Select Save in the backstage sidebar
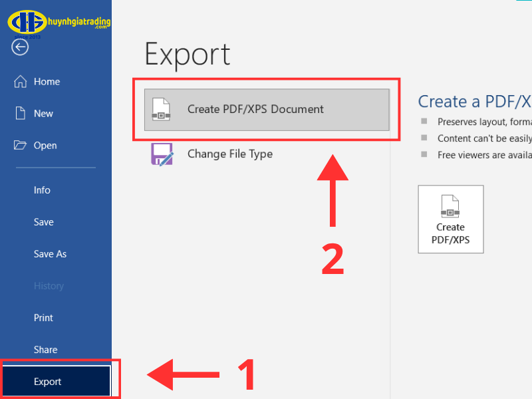 (44, 222)
